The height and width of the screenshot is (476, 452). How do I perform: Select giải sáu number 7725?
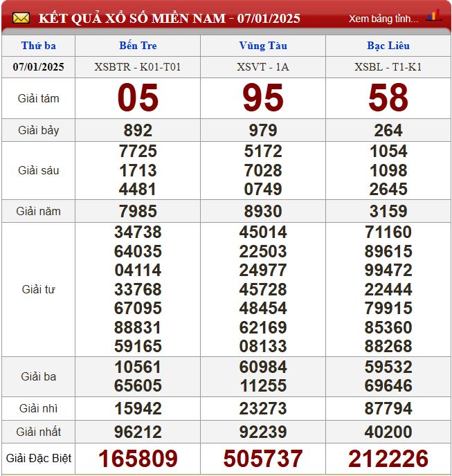tap(138, 152)
